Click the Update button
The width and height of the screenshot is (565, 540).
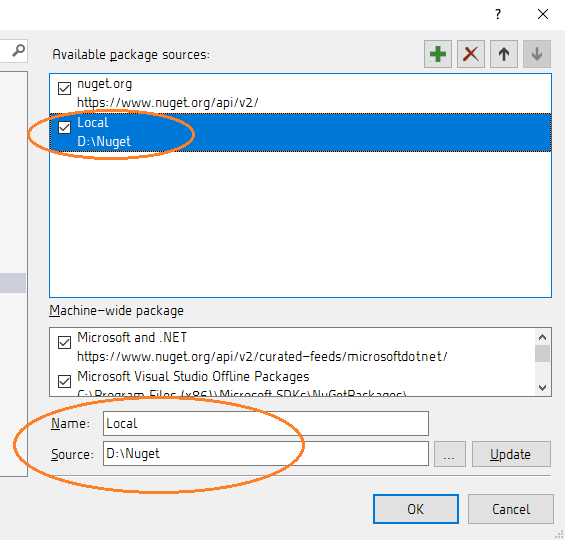coord(511,454)
